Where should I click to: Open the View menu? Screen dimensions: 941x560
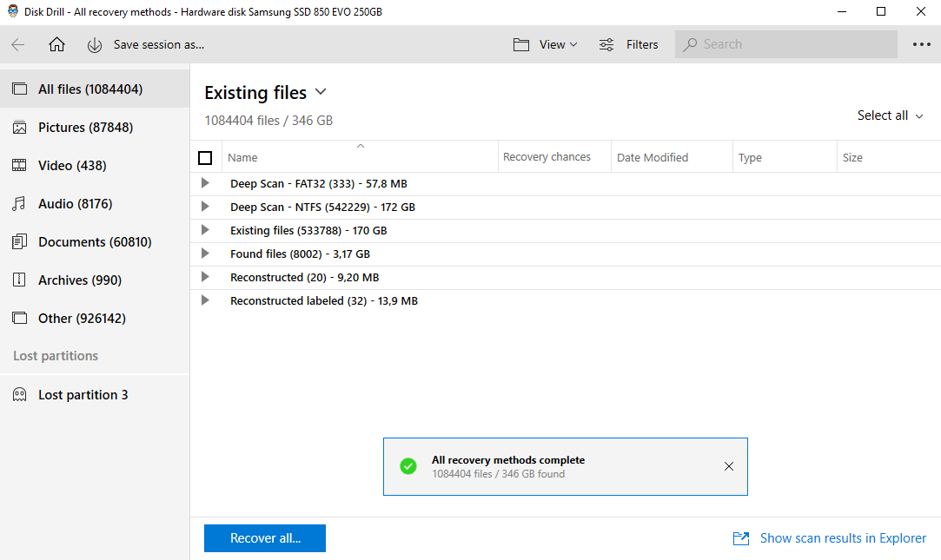(x=546, y=45)
